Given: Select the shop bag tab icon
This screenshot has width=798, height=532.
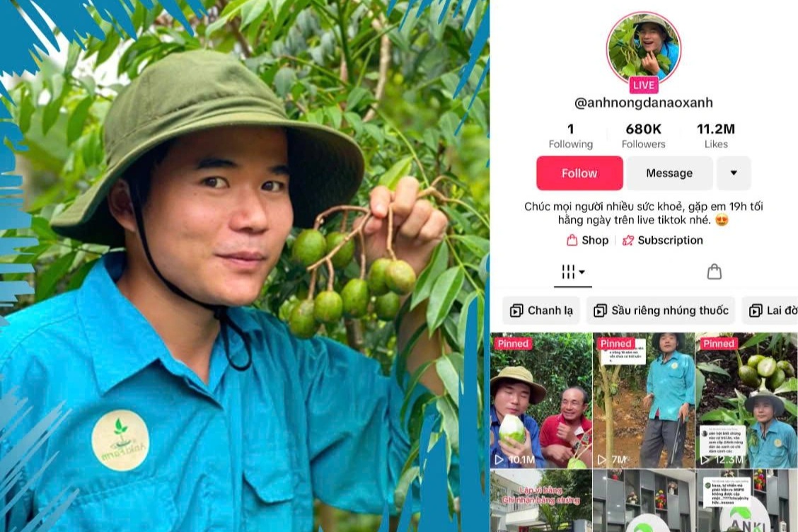Looking at the screenshot, I should click(x=714, y=272).
